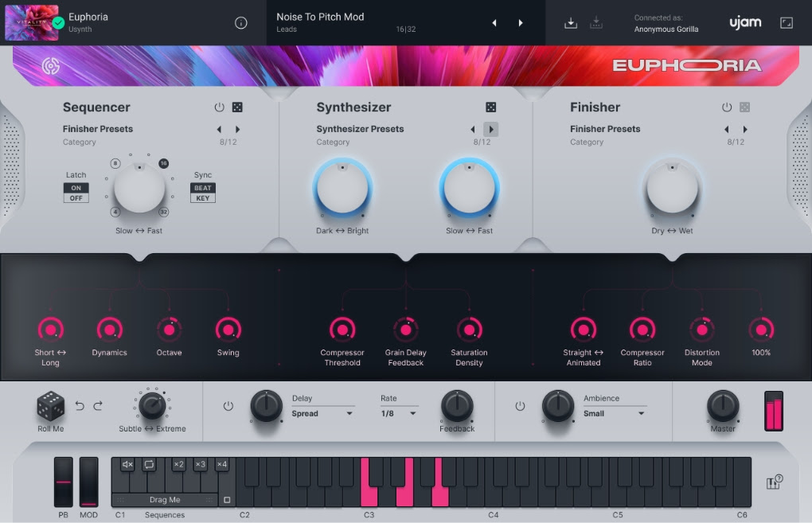
Task: Toggle the Ambience power button
Action: point(520,406)
